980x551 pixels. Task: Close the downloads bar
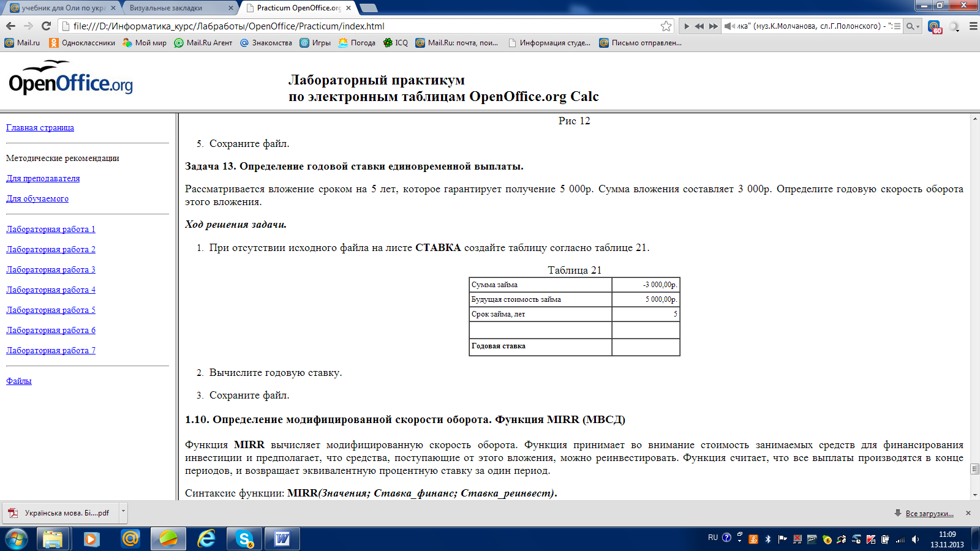(968, 513)
